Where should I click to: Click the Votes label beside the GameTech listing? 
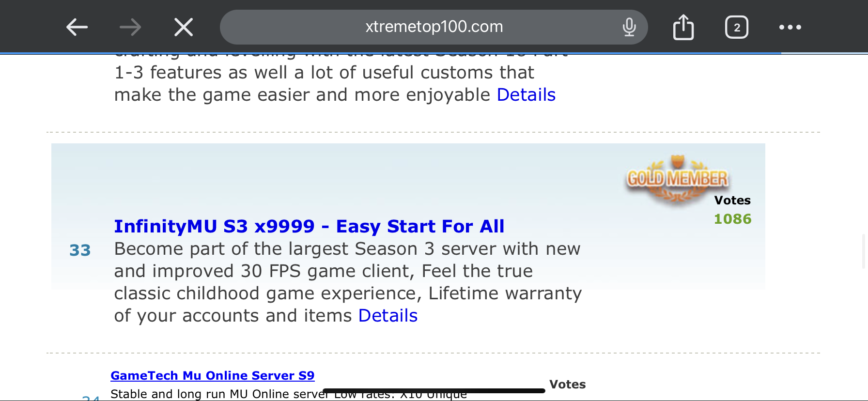point(568,385)
